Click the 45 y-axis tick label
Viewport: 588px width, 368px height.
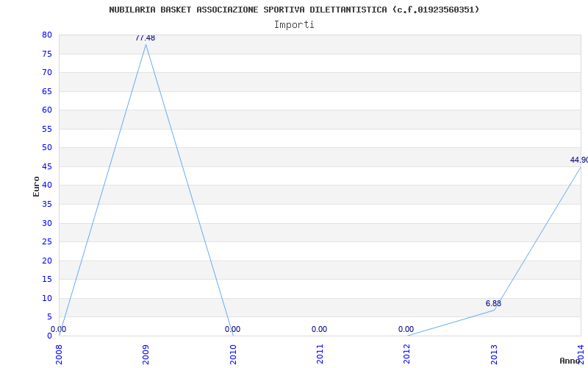coord(47,167)
